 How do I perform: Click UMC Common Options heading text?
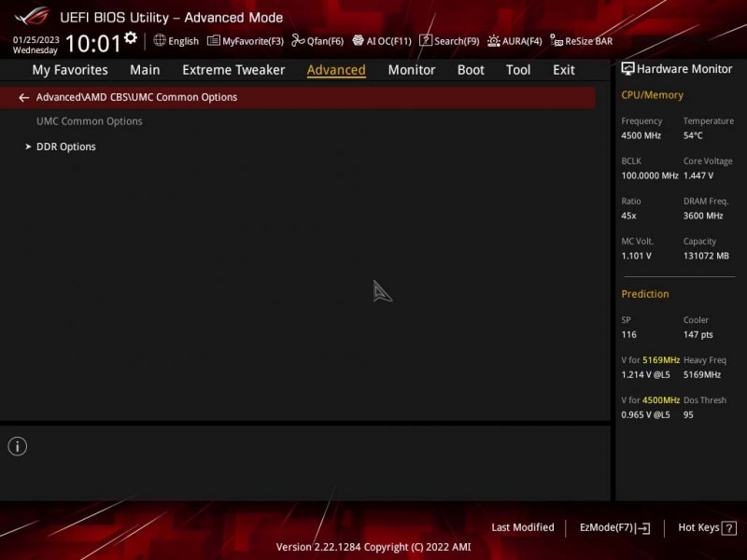pos(89,121)
